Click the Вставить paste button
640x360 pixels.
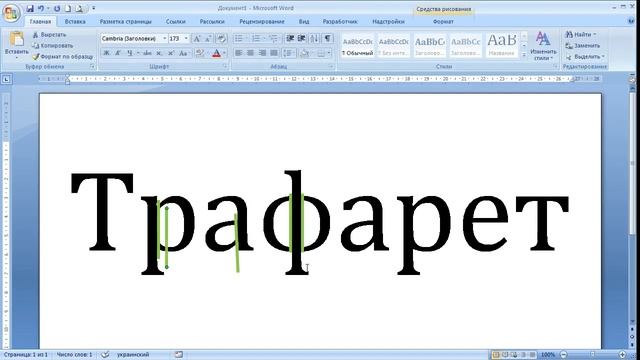[17, 44]
